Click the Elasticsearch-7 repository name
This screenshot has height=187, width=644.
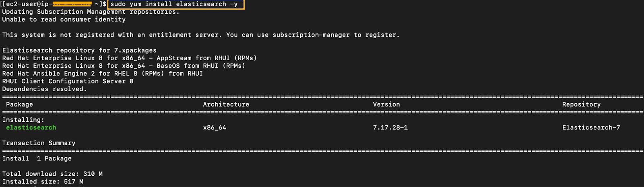591,127
